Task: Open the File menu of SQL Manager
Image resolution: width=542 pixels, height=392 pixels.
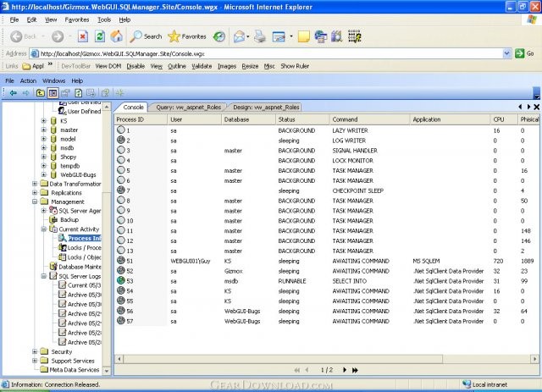Action: pyautogui.click(x=9, y=81)
